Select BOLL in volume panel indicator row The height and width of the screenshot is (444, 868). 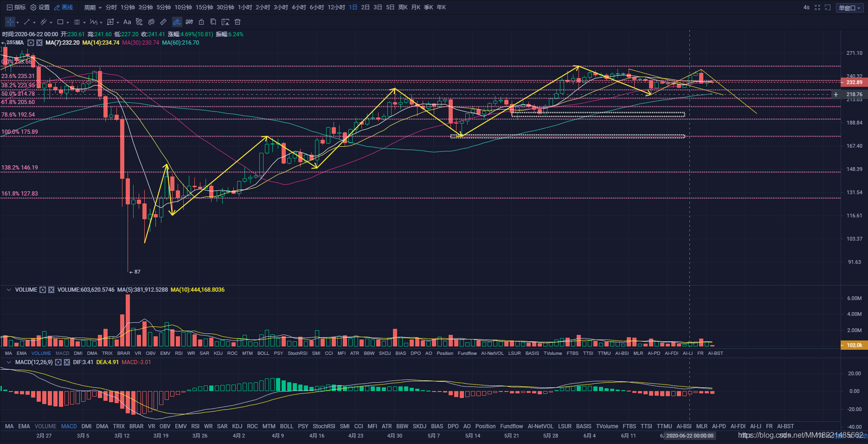point(263,353)
